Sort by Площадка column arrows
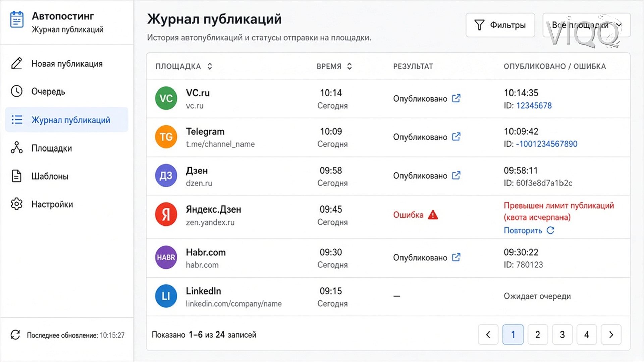This screenshot has height=362, width=644. tap(210, 66)
